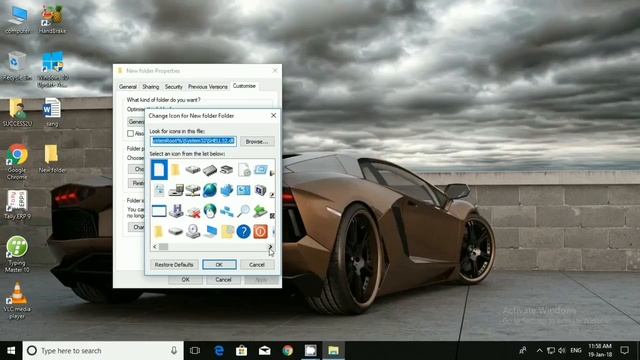Image resolution: width=640 pixels, height=360 pixels.
Task: Select the folder with document icon
Action: (227, 231)
